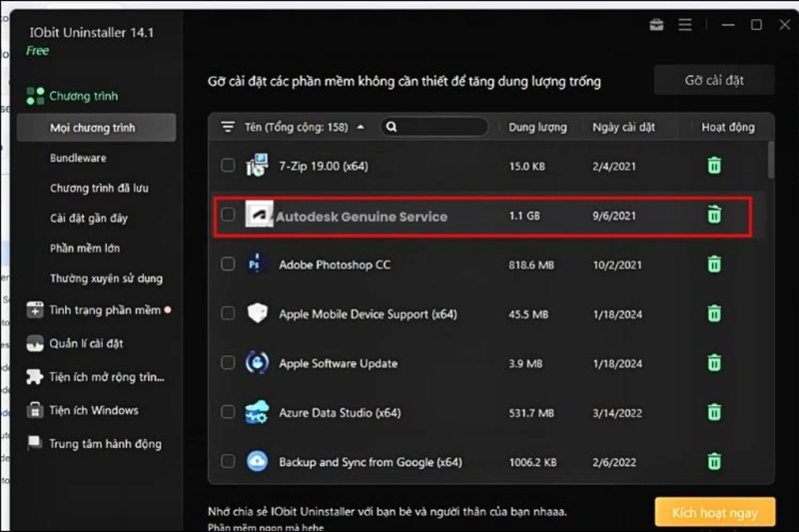Click the Apple Software Update icon
Screen dimensions: 799x532
pos(257,363)
